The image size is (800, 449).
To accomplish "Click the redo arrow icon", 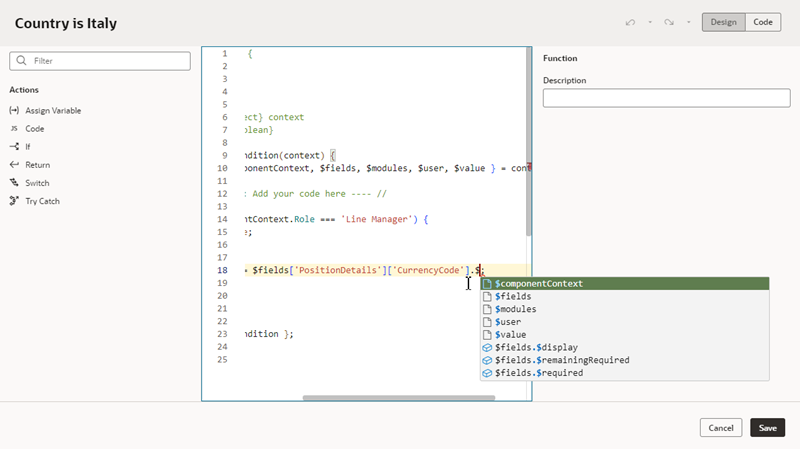I will 669,22.
